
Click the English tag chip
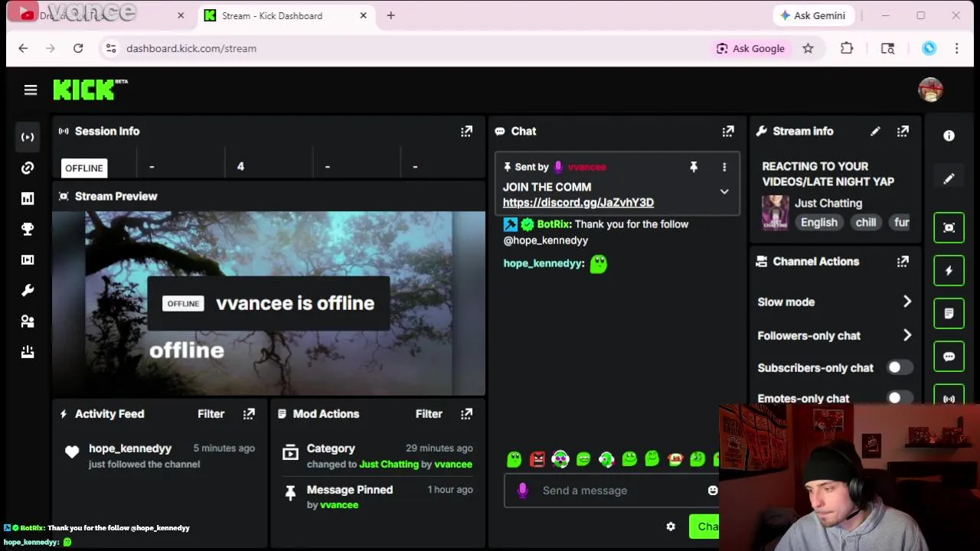pyautogui.click(x=818, y=223)
